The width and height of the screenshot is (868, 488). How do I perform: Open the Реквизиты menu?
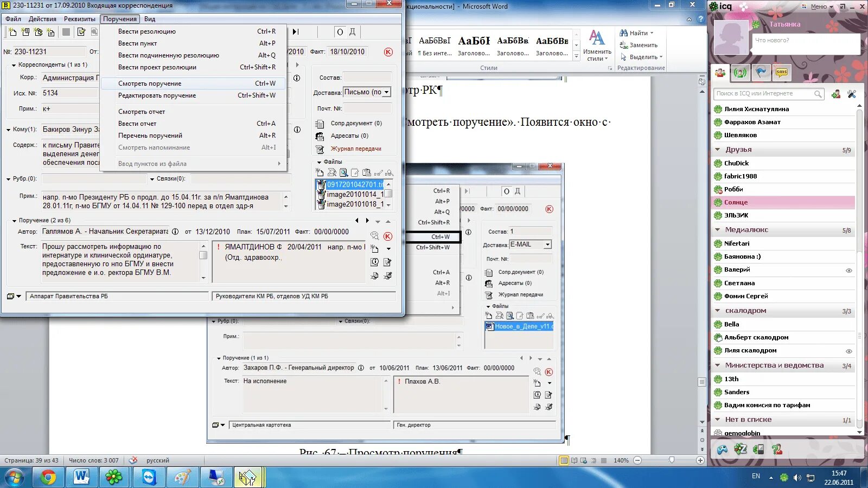point(79,19)
